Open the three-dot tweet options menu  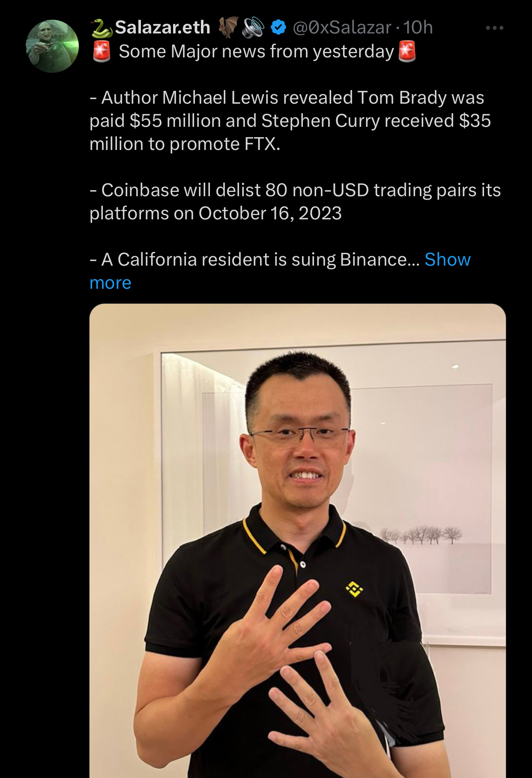pos(494,28)
